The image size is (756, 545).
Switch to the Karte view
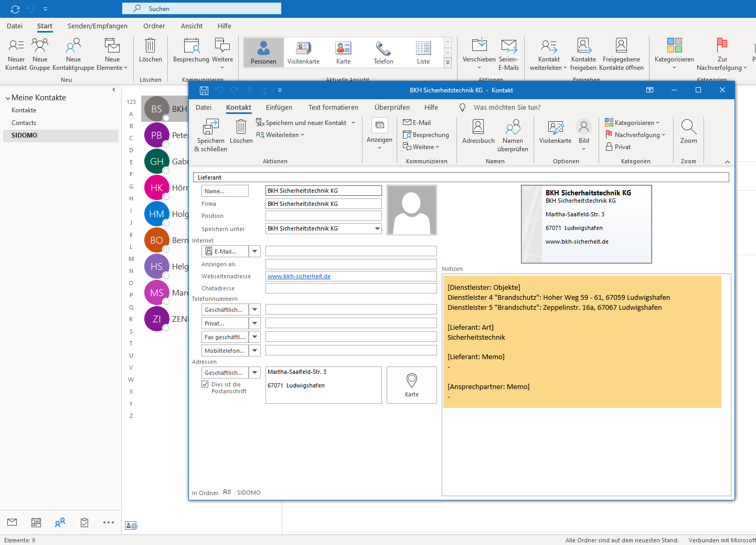point(344,53)
